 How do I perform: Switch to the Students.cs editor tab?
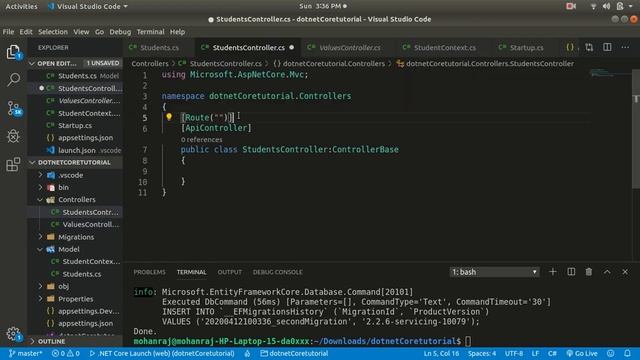160,48
